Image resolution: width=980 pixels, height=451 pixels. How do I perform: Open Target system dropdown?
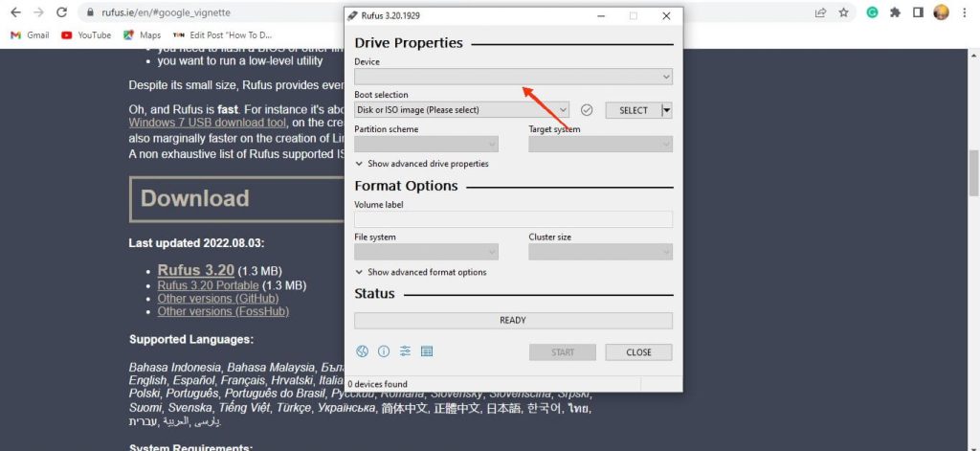pyautogui.click(x=601, y=144)
